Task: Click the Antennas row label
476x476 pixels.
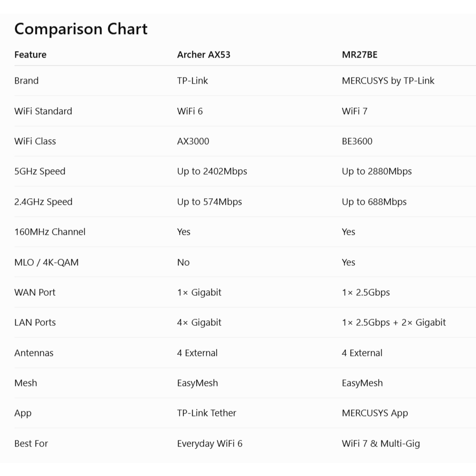Action: tap(34, 353)
